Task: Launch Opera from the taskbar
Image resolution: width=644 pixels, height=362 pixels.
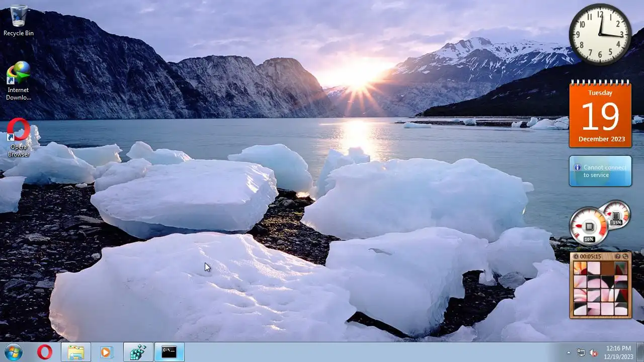Action: point(45,352)
